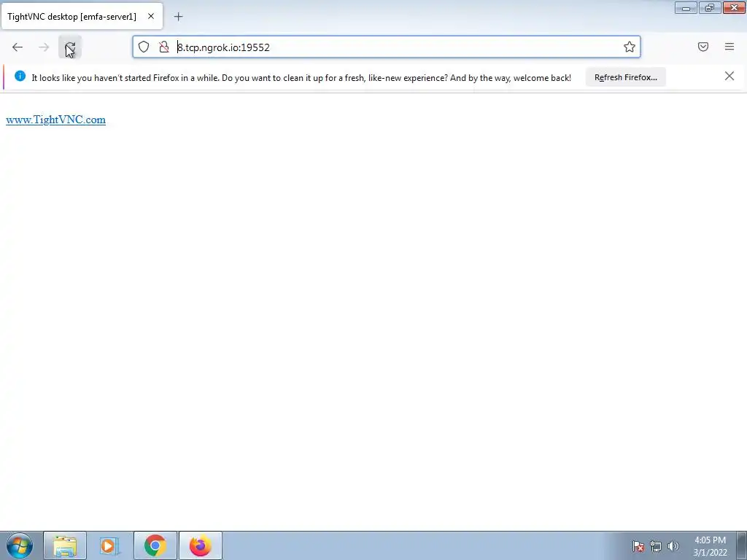The height and width of the screenshot is (560, 747).
Task: Click the Show desktop strip
Action: tap(741, 545)
